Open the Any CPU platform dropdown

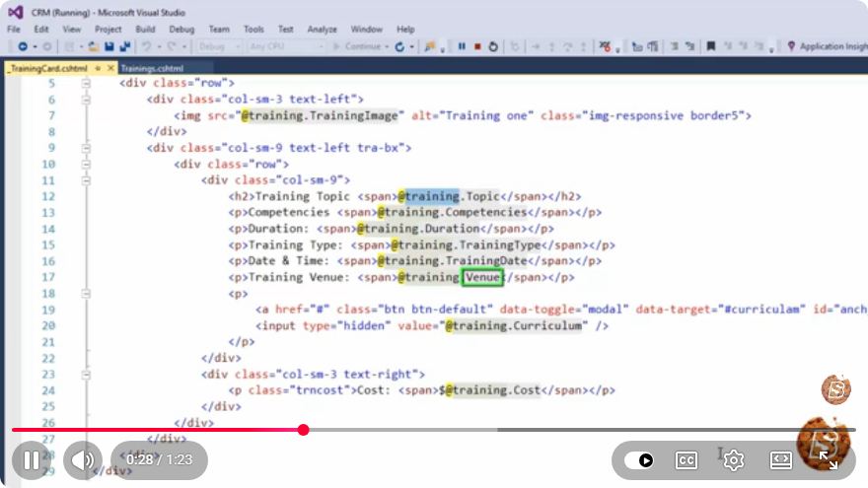coord(286,47)
